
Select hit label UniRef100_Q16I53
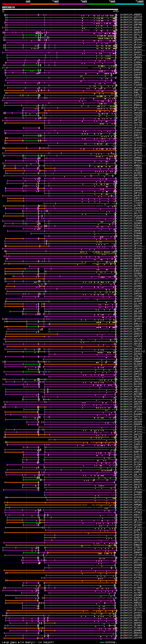(x=131, y=331)
